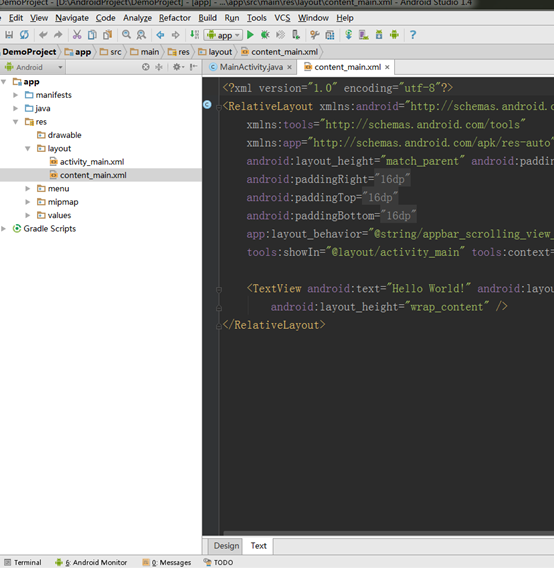Click the green Run app button
The width and height of the screenshot is (554, 568).
(x=250, y=35)
